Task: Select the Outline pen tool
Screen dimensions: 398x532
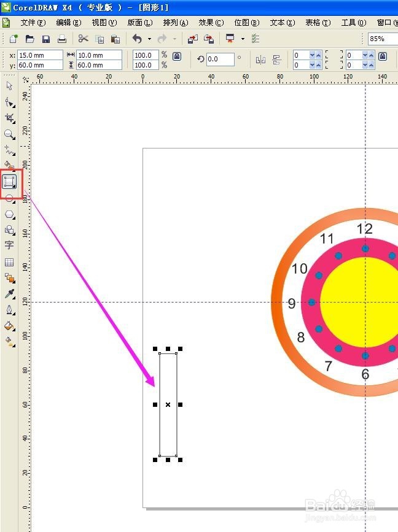Action: (9, 310)
